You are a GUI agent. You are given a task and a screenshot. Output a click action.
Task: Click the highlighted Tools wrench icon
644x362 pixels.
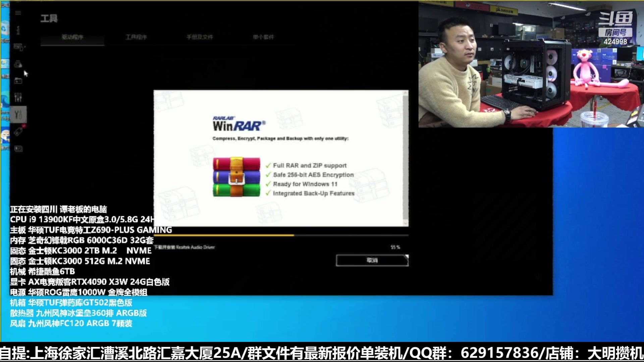click(18, 115)
